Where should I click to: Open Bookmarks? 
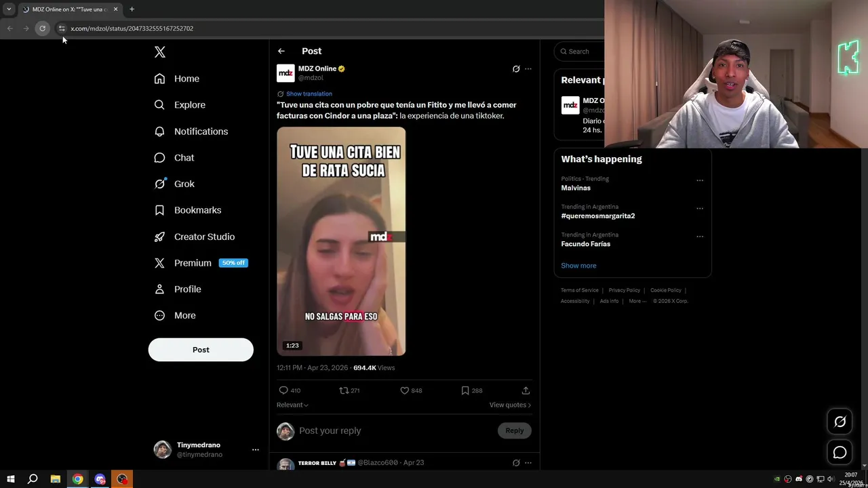click(188, 210)
